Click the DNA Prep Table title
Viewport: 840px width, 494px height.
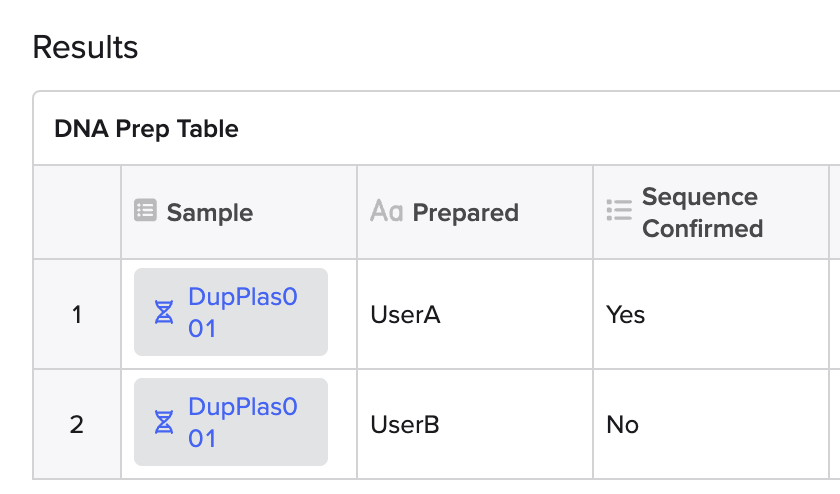point(146,129)
